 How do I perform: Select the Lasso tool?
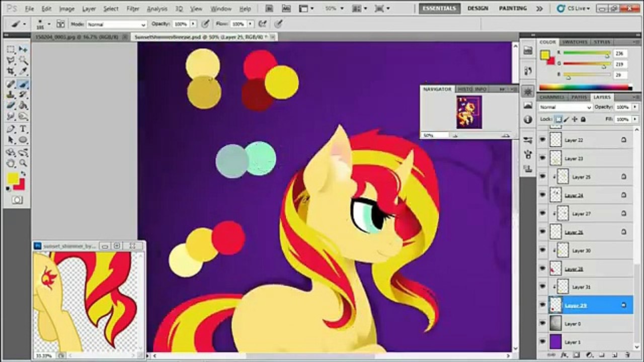point(11,60)
